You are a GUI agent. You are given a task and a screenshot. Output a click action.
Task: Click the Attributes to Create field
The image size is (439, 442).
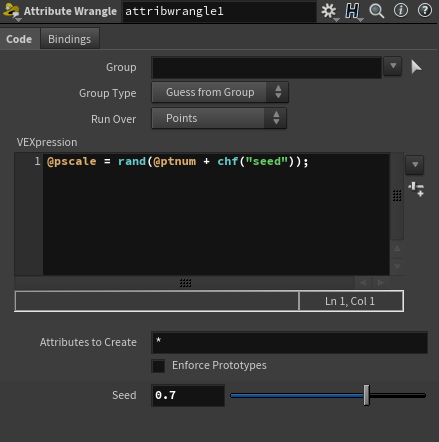pyautogui.click(x=289, y=342)
